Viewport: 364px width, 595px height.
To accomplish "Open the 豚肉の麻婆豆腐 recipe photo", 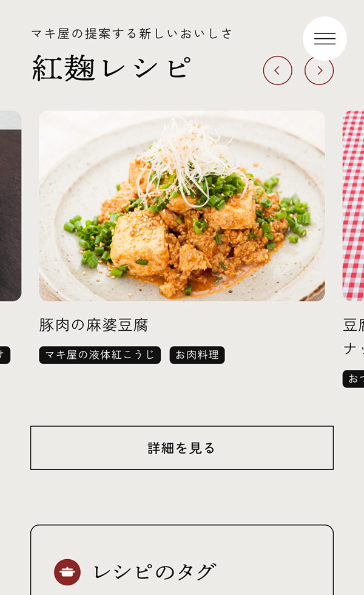I will click(182, 206).
